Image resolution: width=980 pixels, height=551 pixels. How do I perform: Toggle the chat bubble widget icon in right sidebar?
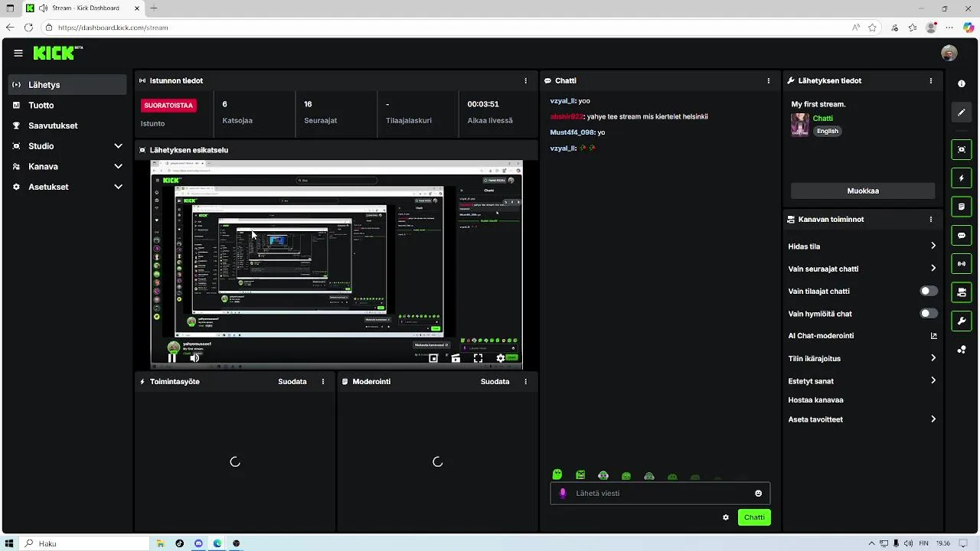[962, 236]
